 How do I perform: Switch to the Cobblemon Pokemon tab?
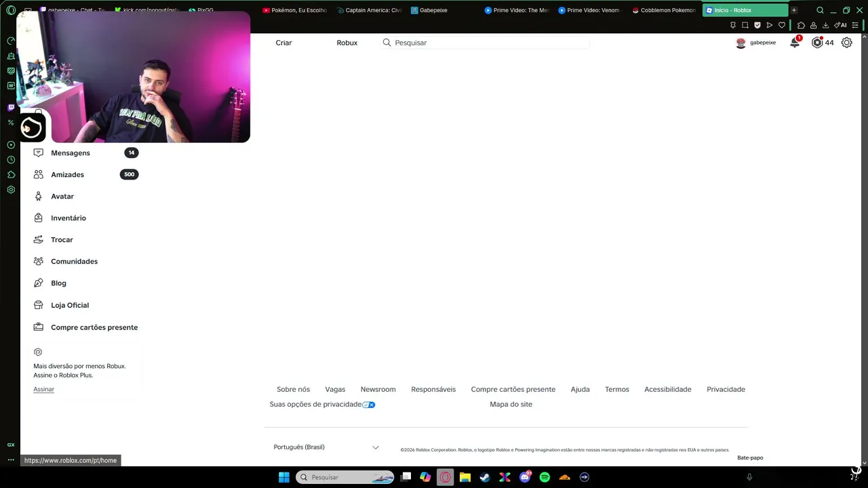point(664,10)
